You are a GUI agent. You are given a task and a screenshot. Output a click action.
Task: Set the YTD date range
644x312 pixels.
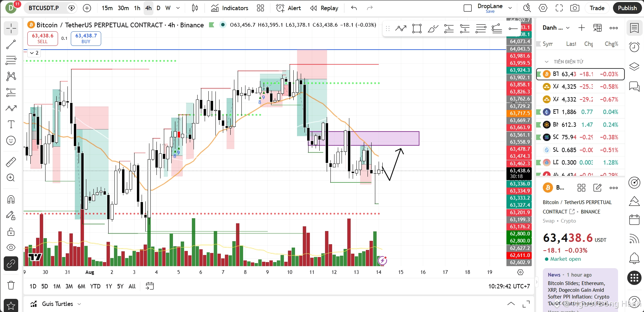point(95,286)
